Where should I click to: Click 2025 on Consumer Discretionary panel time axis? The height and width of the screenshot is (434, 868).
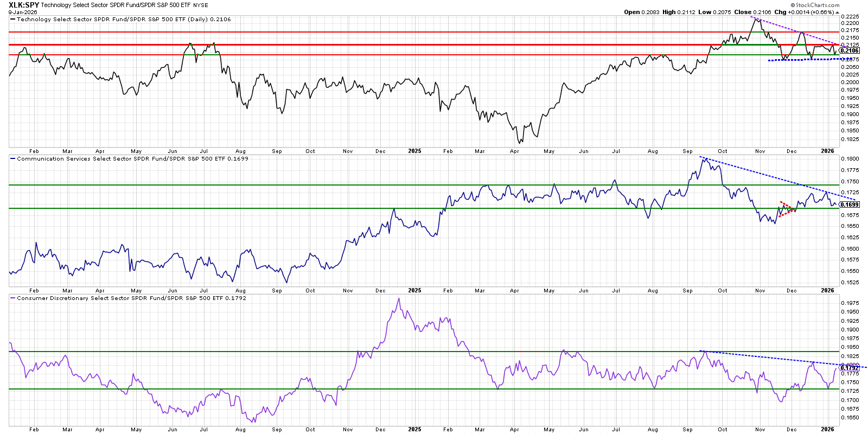pos(414,429)
